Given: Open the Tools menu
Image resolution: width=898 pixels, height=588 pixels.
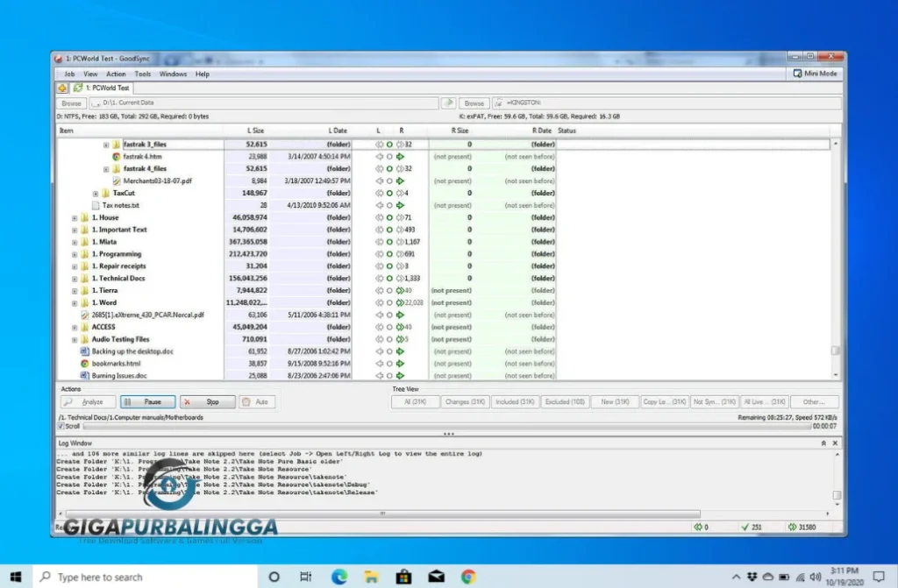Looking at the screenshot, I should (143, 74).
